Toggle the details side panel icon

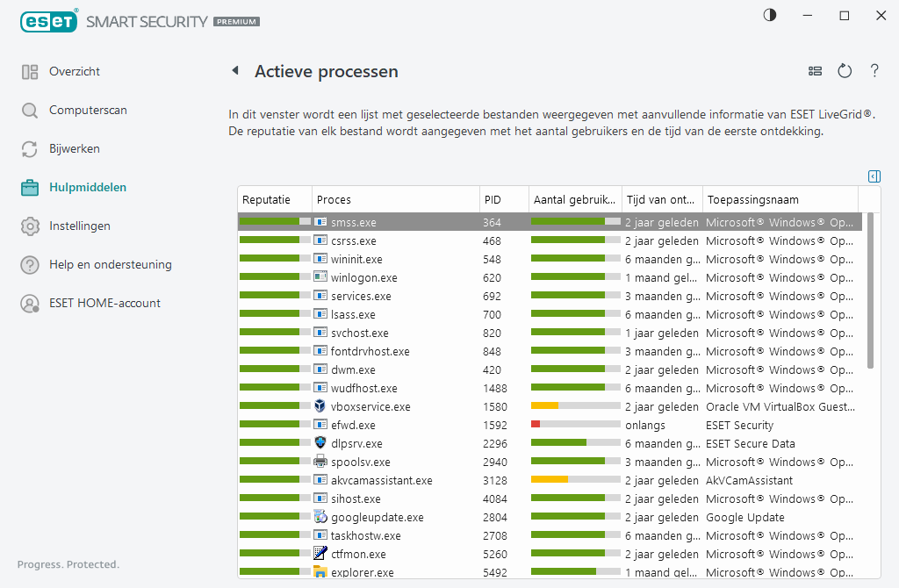(x=874, y=176)
